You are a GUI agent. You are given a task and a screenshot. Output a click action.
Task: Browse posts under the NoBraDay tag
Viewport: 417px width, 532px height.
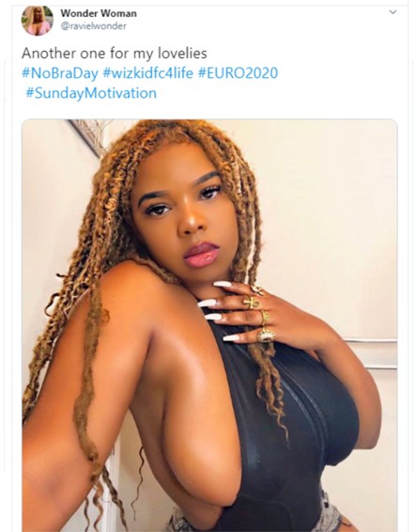pyautogui.click(x=60, y=73)
